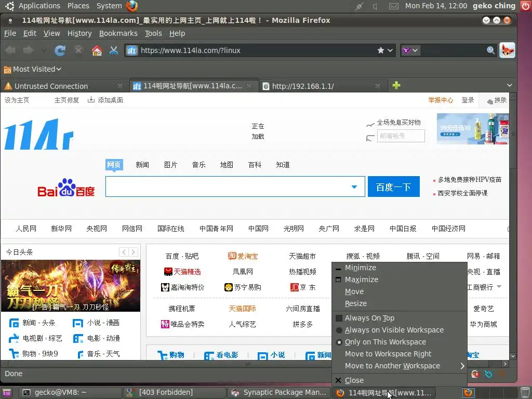The width and height of the screenshot is (532, 399).
Task: Open the trash icon in bottom panel
Action: tap(525, 393)
